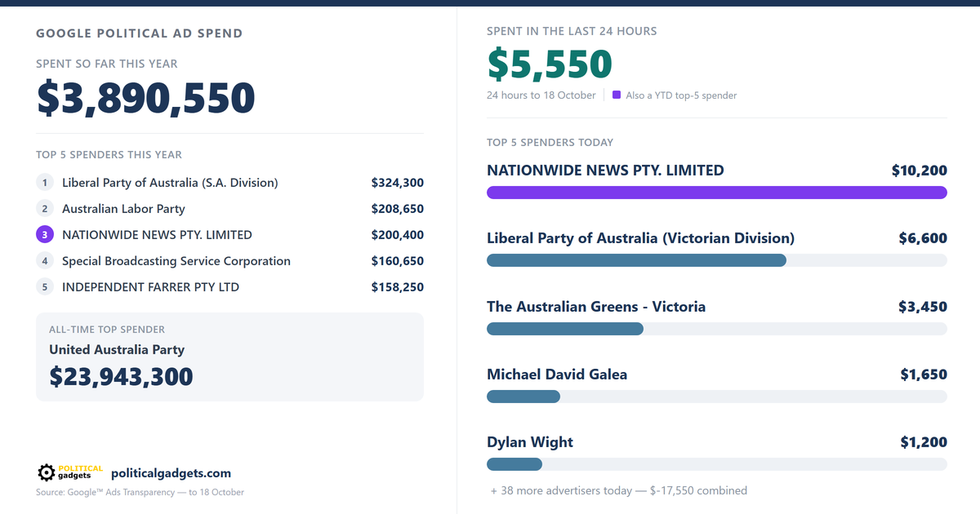Click rank badge 5 for Independent Farrer

click(x=45, y=287)
